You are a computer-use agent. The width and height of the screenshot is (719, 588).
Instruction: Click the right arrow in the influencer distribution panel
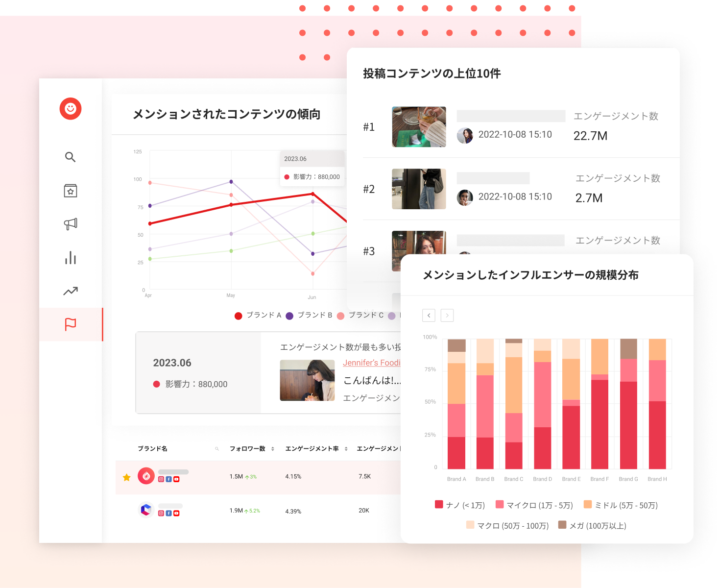click(x=447, y=315)
